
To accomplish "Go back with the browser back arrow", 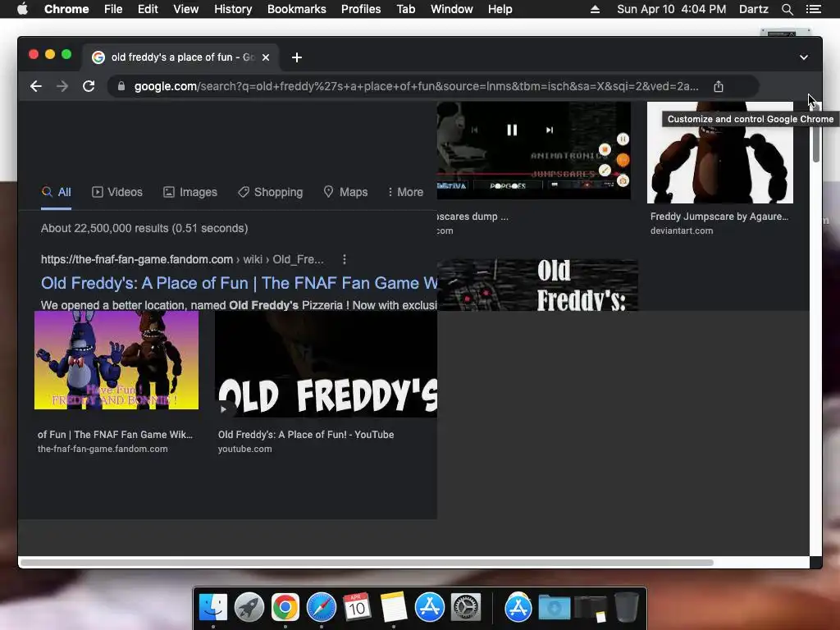I will [36, 86].
